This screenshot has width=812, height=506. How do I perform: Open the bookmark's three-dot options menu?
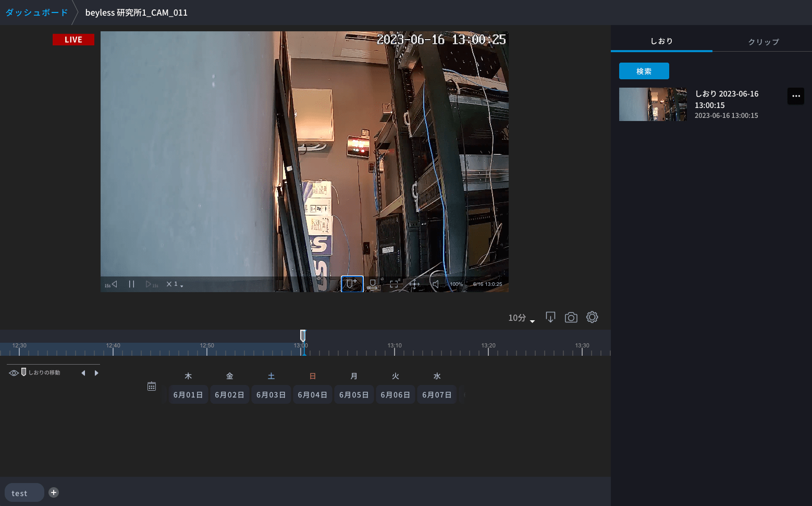(x=795, y=96)
